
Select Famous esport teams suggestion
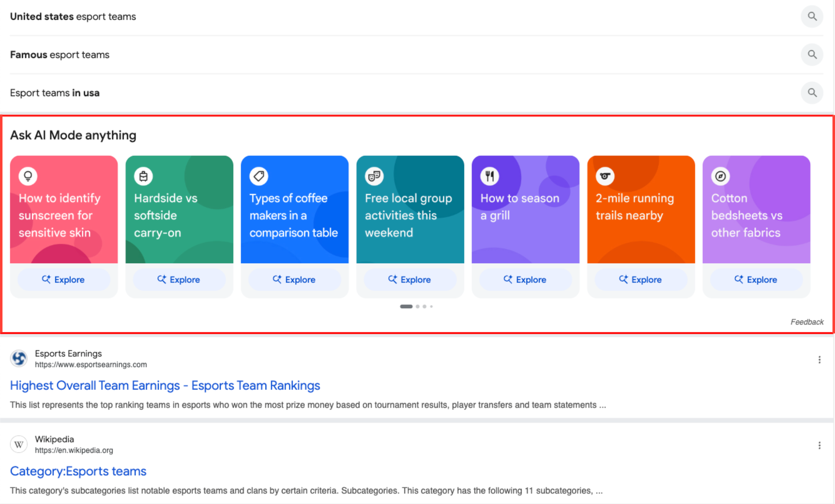(x=60, y=55)
